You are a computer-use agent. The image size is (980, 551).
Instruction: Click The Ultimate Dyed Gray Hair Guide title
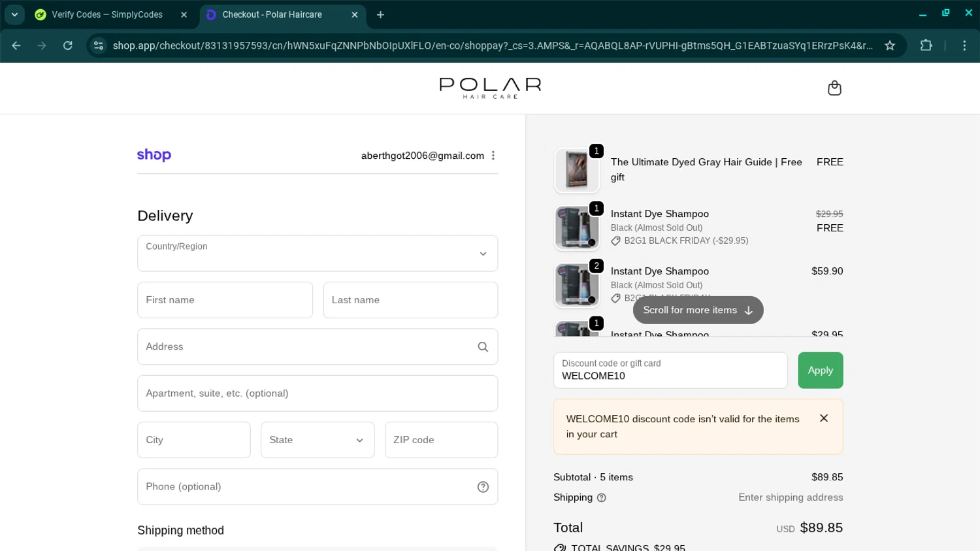tap(706, 169)
